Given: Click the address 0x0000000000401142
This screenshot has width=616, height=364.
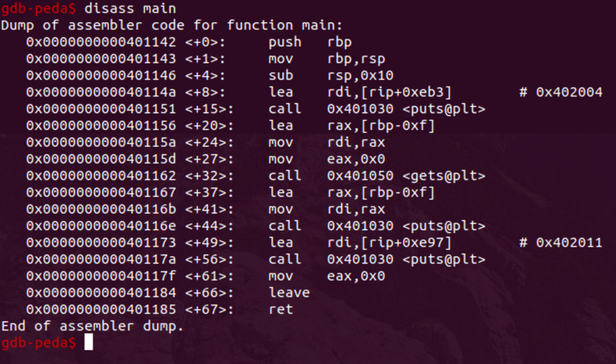Looking at the screenshot, I should point(101,42).
